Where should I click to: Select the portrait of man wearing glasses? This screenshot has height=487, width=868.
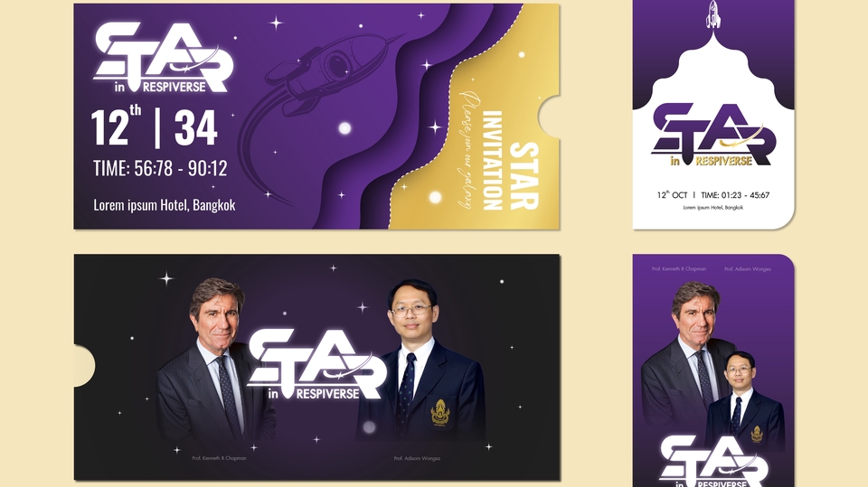click(420, 361)
